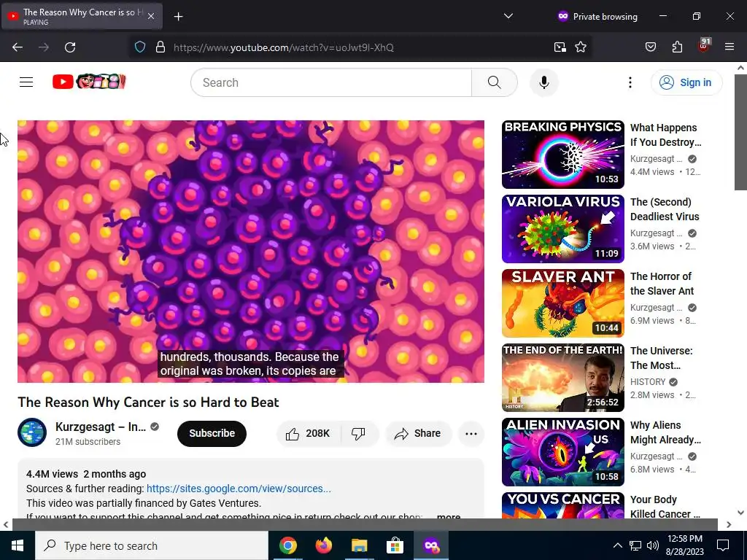The height and width of the screenshot is (560, 747).
Task: Open the YOU VS CANCER thumbnail
Action: click(x=562, y=505)
